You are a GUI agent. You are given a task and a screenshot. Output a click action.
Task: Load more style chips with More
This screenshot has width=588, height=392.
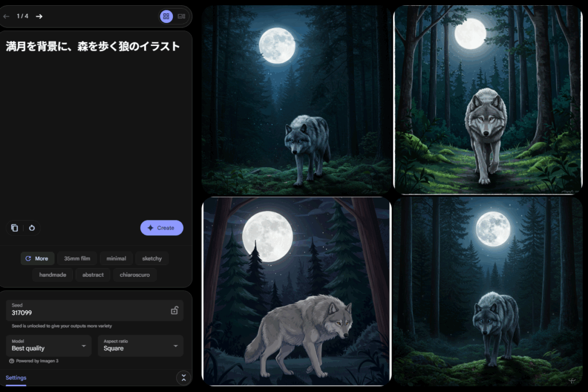coord(37,259)
